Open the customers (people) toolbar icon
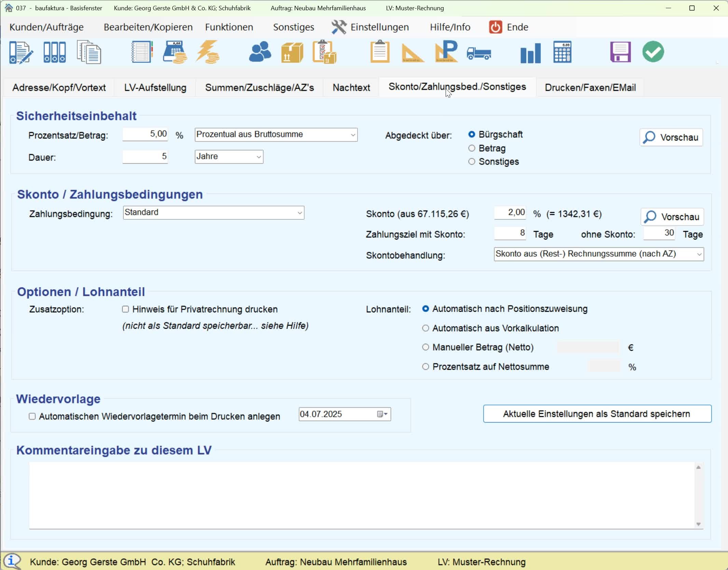The width and height of the screenshot is (728, 570). point(260,52)
